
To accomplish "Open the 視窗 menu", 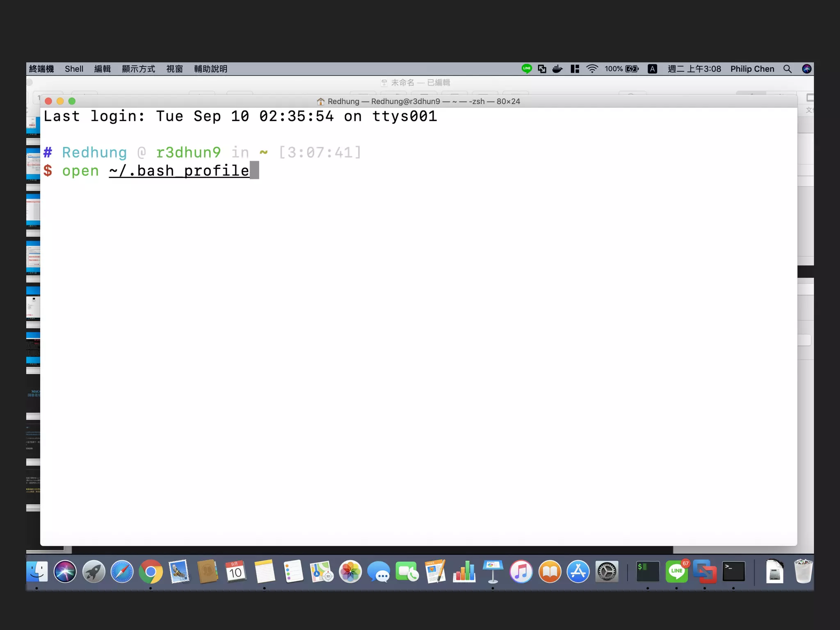I will tap(174, 69).
